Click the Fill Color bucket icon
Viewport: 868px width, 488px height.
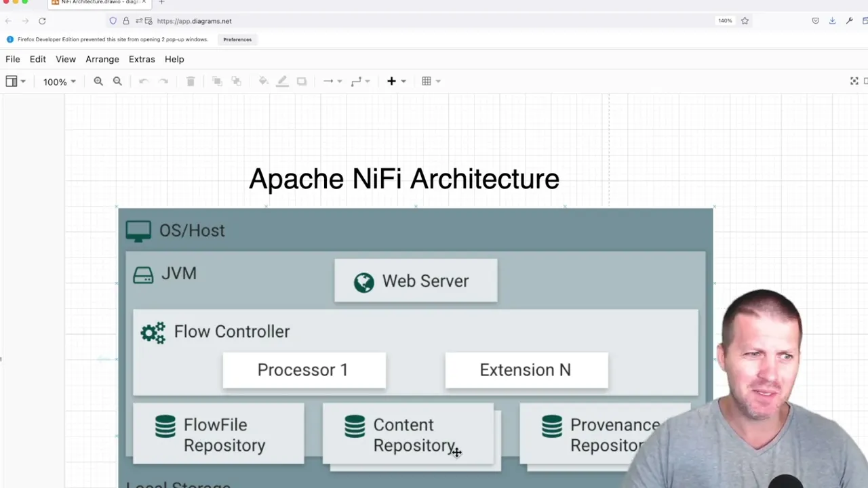[263, 81]
